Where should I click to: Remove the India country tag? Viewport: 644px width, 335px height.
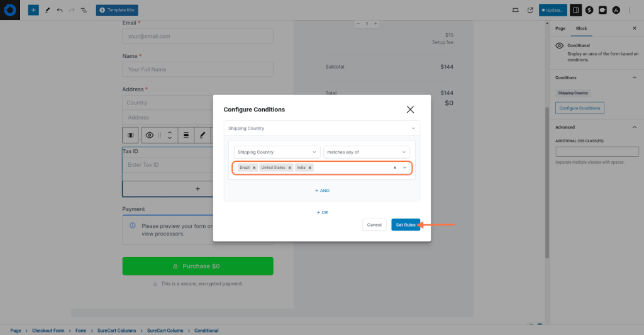tap(310, 168)
